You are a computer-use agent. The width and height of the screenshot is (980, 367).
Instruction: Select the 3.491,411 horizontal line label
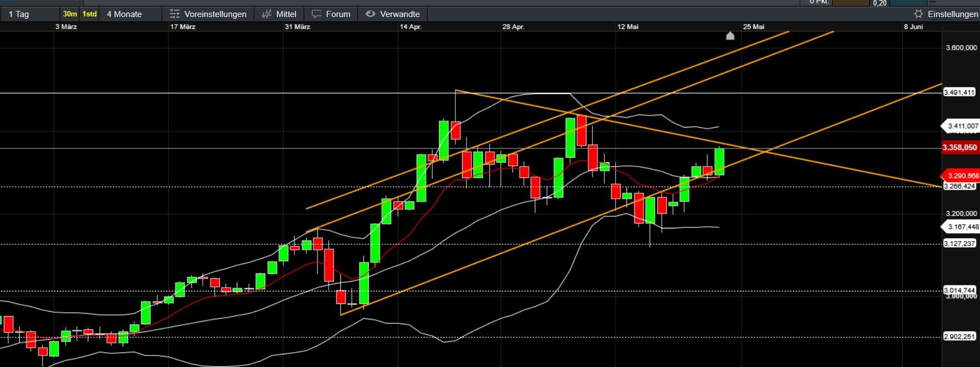click(x=959, y=93)
